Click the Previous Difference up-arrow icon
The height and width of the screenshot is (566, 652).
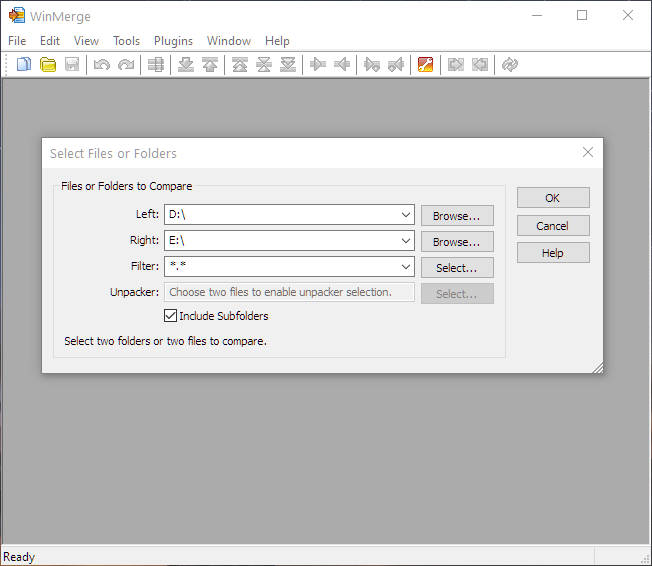point(210,64)
